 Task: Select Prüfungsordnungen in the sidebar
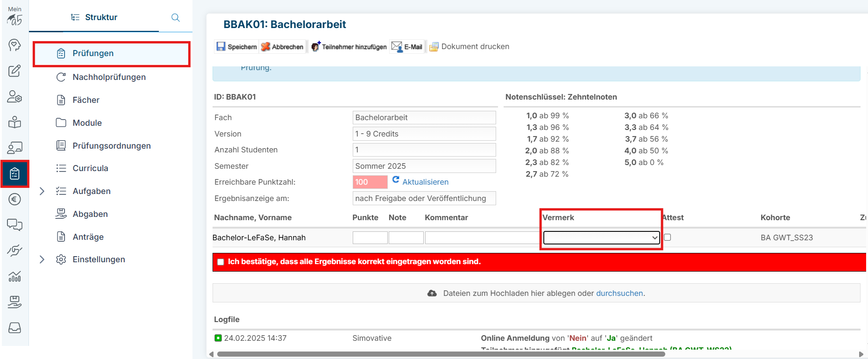pyautogui.click(x=111, y=146)
